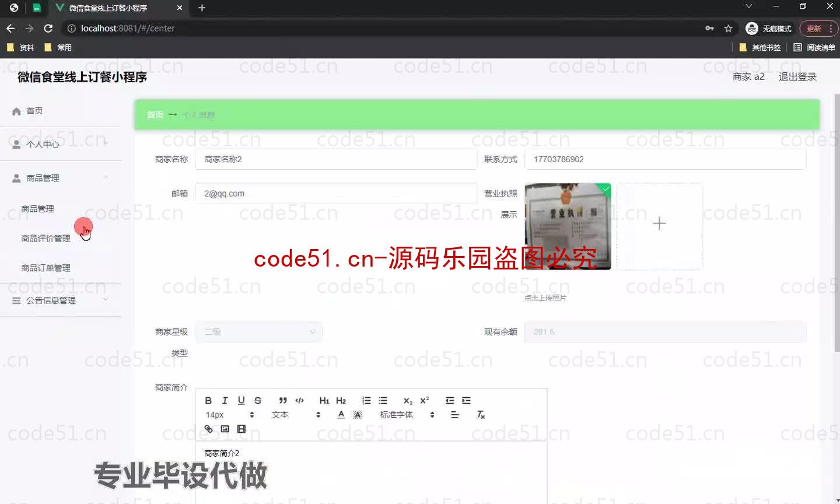Click 商家简介 editor text area

click(371, 473)
